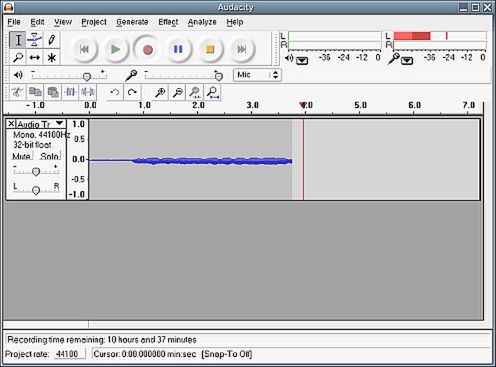Click the Fit project in window icon

[213, 92]
